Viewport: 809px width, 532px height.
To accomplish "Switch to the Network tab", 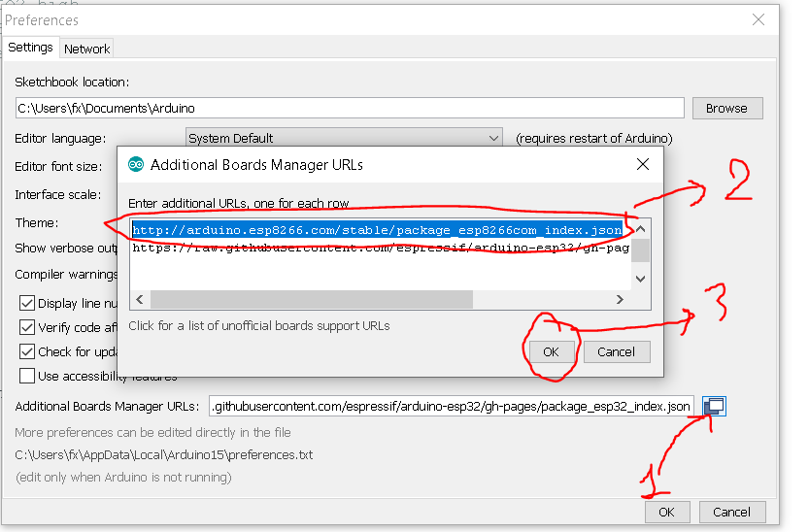I will point(86,49).
